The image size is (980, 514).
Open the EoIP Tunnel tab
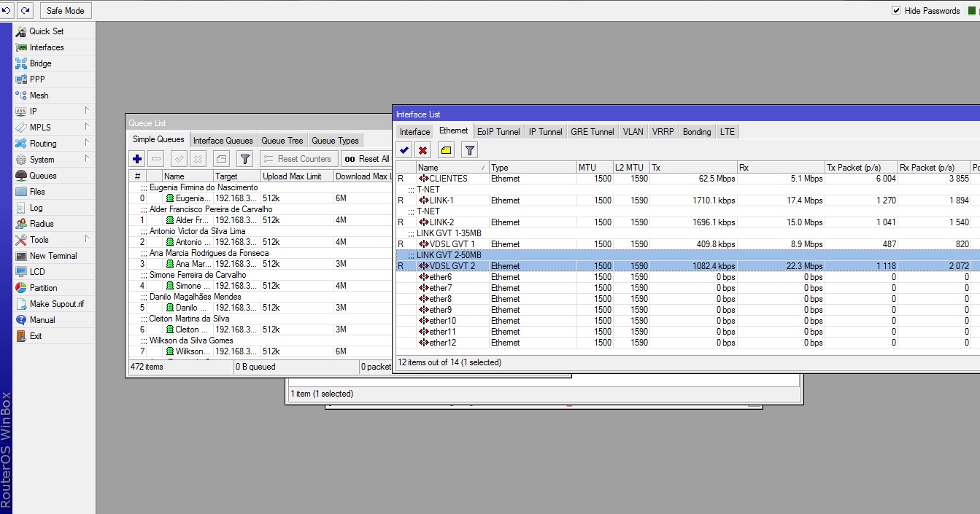[498, 132]
